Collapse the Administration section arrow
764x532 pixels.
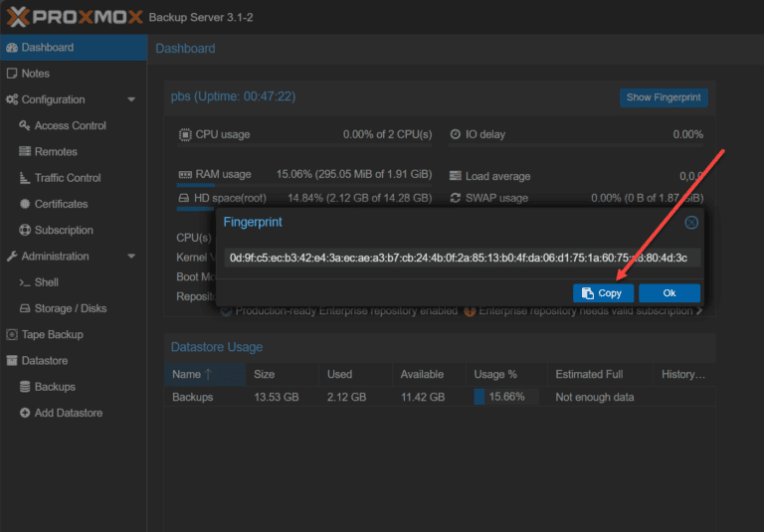131,257
